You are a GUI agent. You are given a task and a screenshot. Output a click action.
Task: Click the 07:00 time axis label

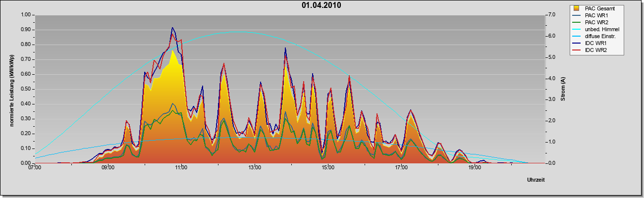[x=35, y=167]
